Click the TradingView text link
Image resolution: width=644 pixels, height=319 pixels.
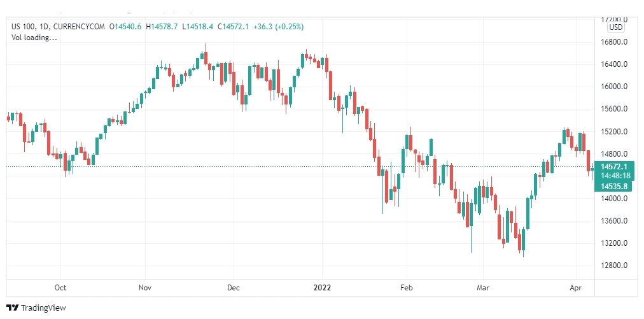pyautogui.click(x=43, y=308)
